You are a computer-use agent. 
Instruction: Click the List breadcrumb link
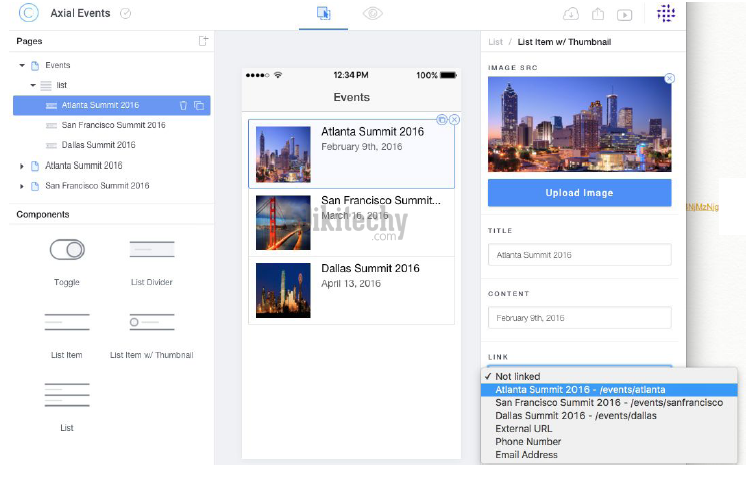pos(495,42)
